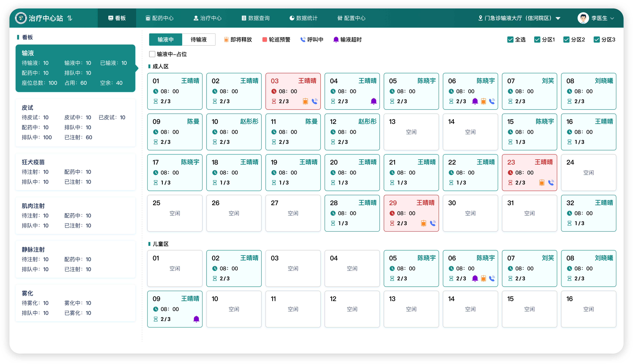Open adult seat 10 card for 赵彤彤

pyautogui.click(x=234, y=132)
